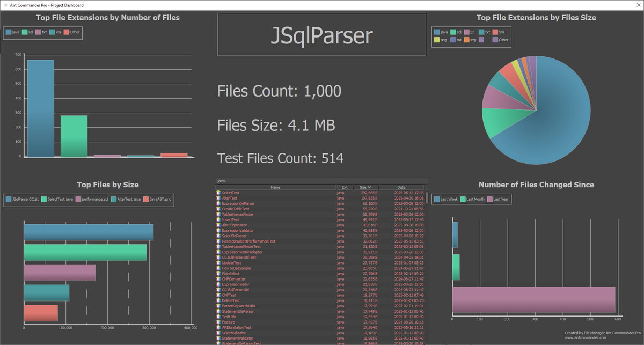Click the top blue bar in Top Files by Size
Screen dimensions: 644x345
89,232
